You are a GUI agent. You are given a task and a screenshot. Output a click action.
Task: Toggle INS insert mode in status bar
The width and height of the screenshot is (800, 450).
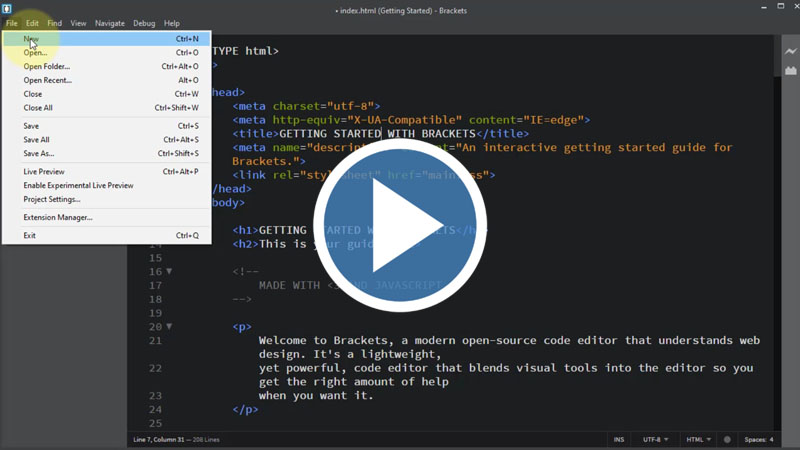(x=619, y=440)
